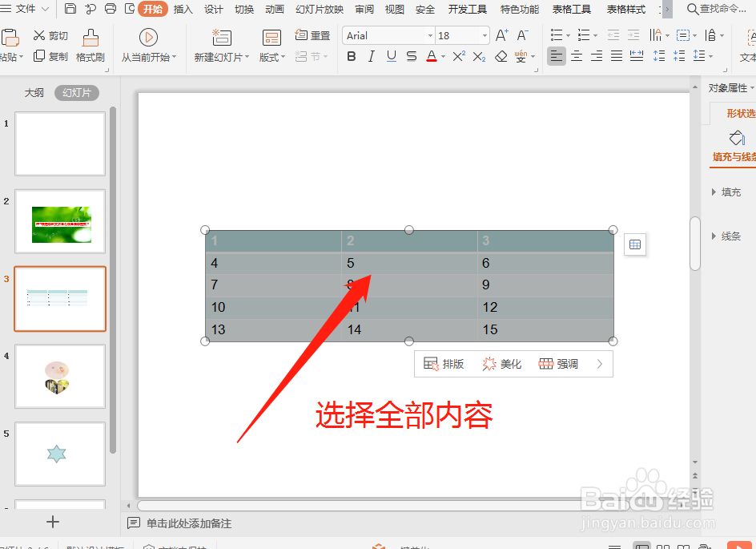Image resolution: width=756 pixels, height=549 pixels.
Task: Open the font color dropdown arrow
Action: point(443,56)
